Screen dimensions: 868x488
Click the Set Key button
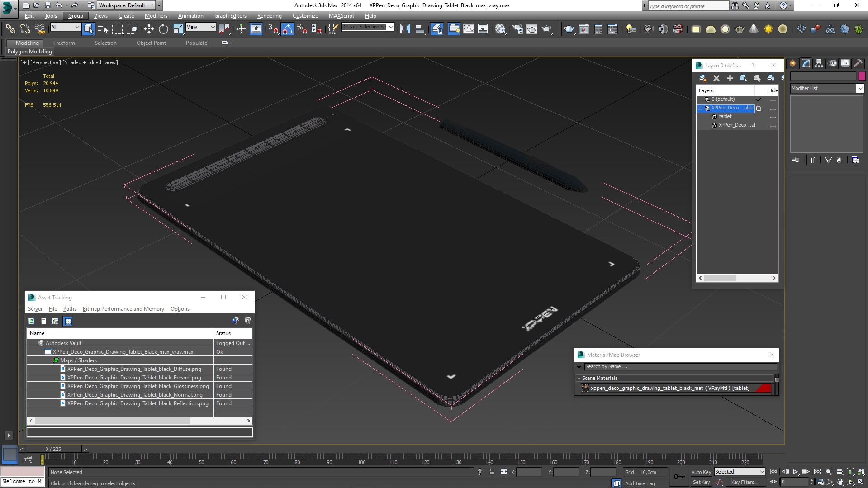[701, 482]
